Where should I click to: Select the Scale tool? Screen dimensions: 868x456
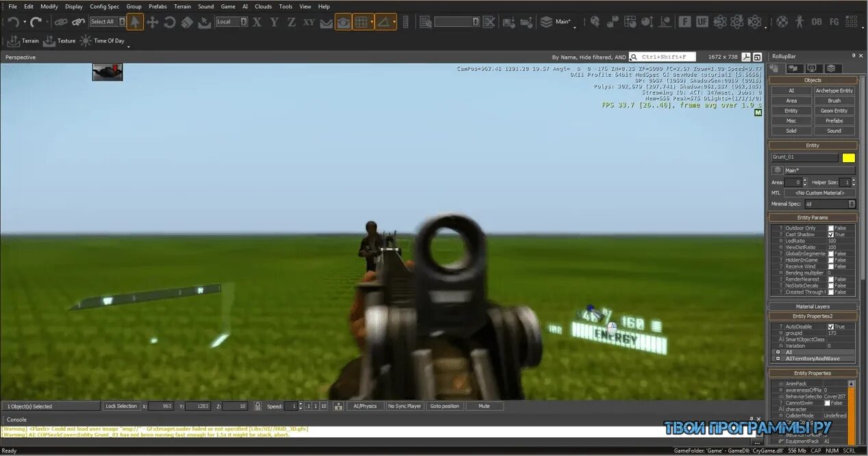(187, 22)
